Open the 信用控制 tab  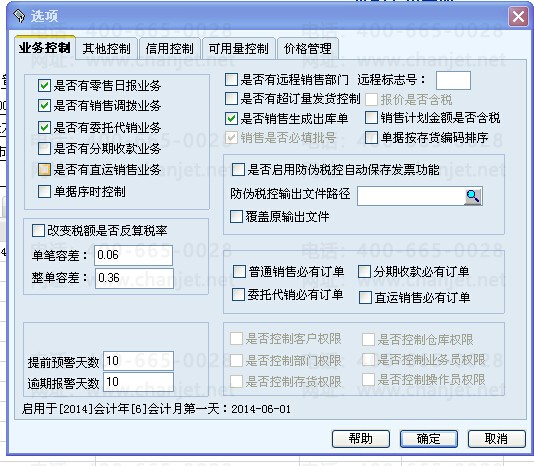[170, 49]
